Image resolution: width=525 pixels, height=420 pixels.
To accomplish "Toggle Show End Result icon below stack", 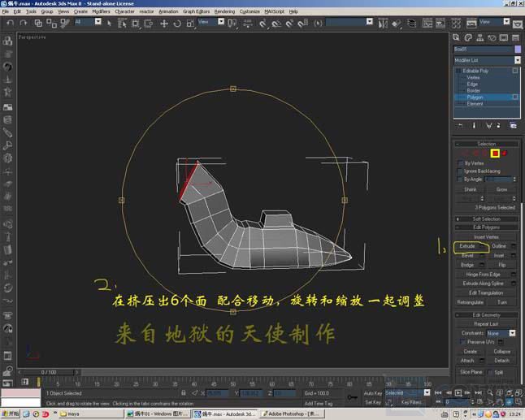I will (x=474, y=125).
